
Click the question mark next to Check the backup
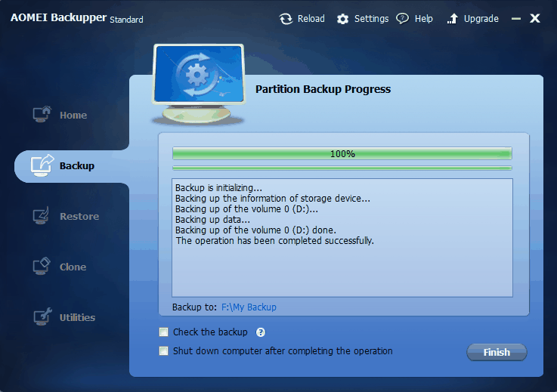click(x=261, y=332)
